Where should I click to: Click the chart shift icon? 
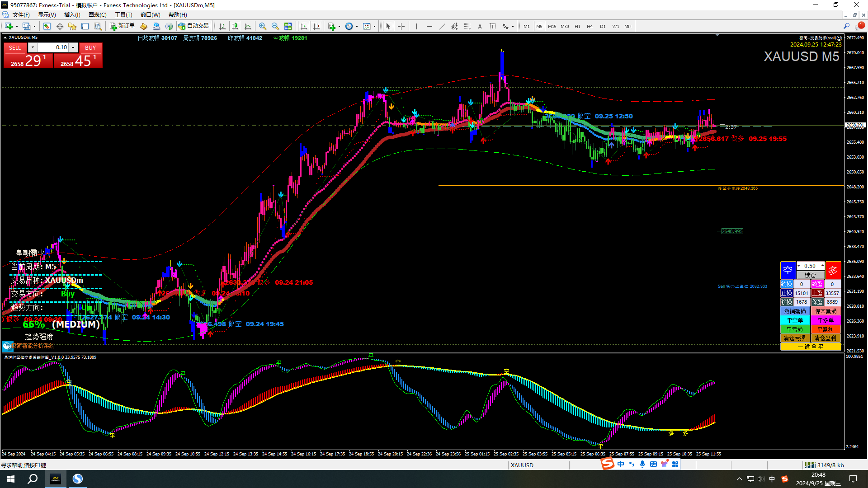tap(316, 26)
